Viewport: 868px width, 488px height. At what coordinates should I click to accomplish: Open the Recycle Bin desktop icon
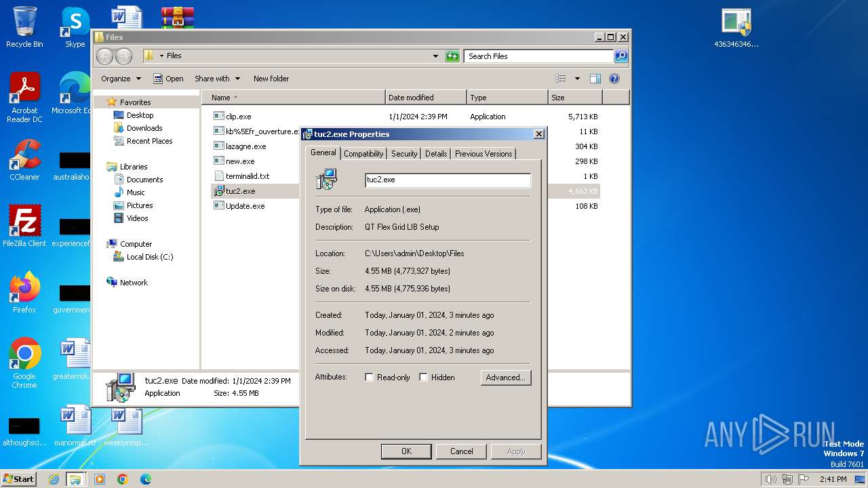pos(24,27)
